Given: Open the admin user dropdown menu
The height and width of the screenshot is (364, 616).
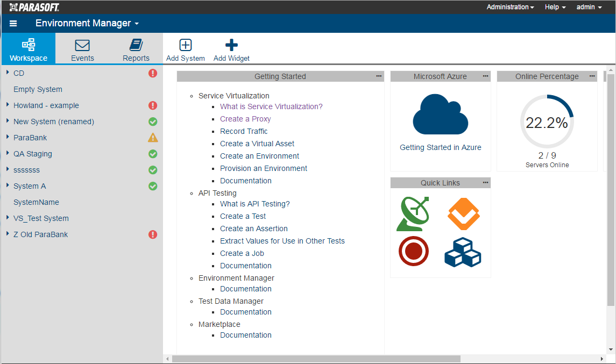Looking at the screenshot, I should pyautogui.click(x=589, y=7).
